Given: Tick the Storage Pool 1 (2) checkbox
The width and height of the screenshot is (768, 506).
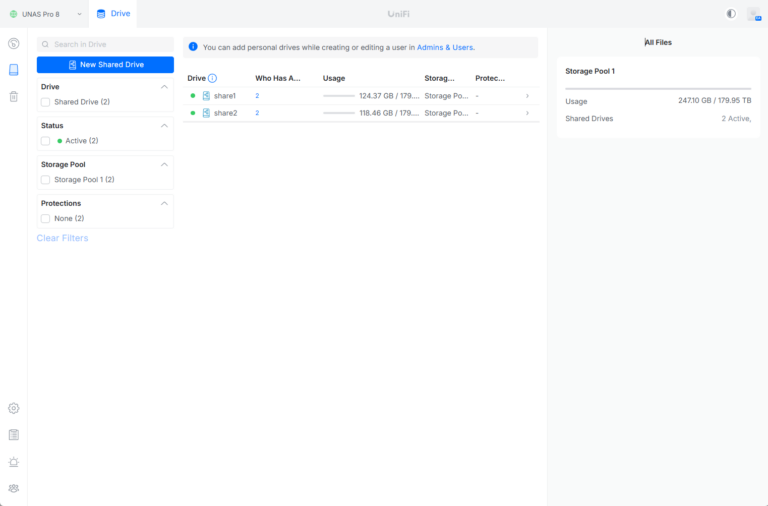Looking at the screenshot, I should tap(46, 180).
